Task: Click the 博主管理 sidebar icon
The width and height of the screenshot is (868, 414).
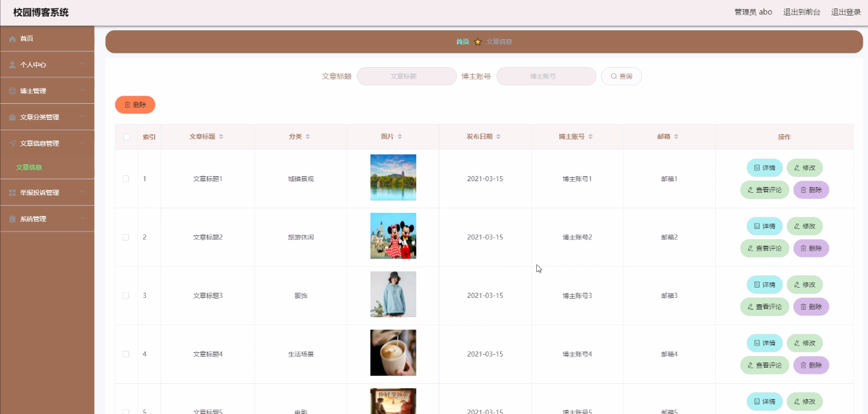Action: pos(12,91)
